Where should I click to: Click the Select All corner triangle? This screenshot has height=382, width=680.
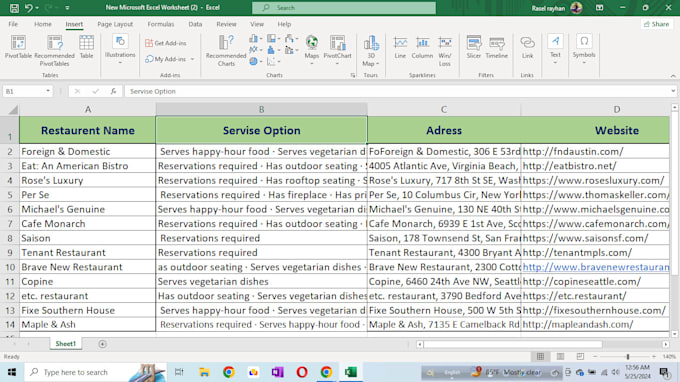coord(13,110)
